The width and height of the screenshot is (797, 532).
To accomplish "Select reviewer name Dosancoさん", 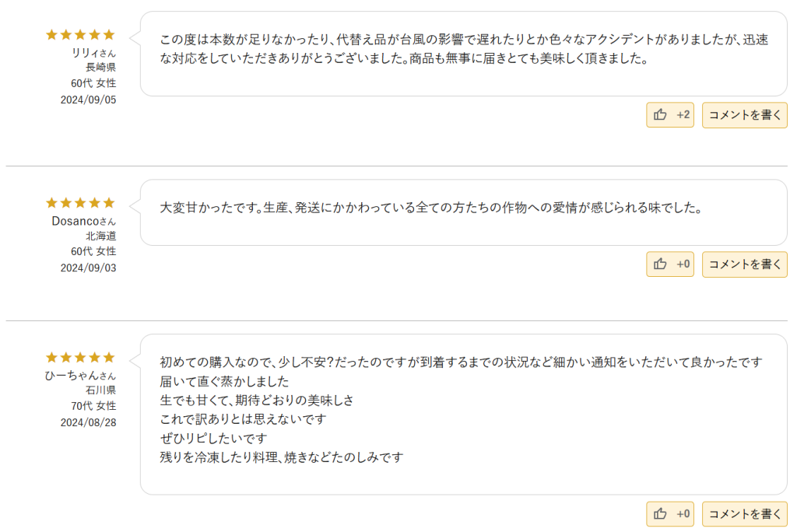I will pyautogui.click(x=84, y=221).
